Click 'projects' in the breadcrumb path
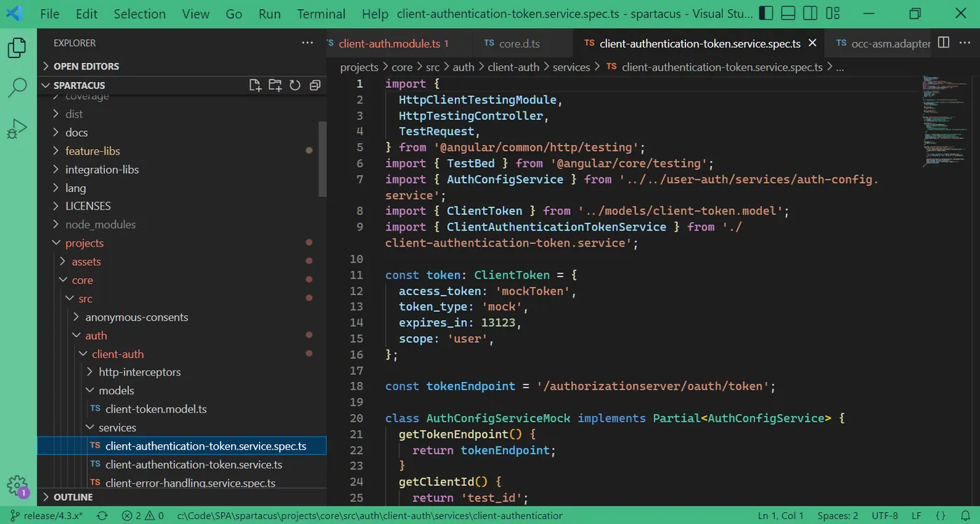Image resolution: width=980 pixels, height=524 pixels. (359, 67)
